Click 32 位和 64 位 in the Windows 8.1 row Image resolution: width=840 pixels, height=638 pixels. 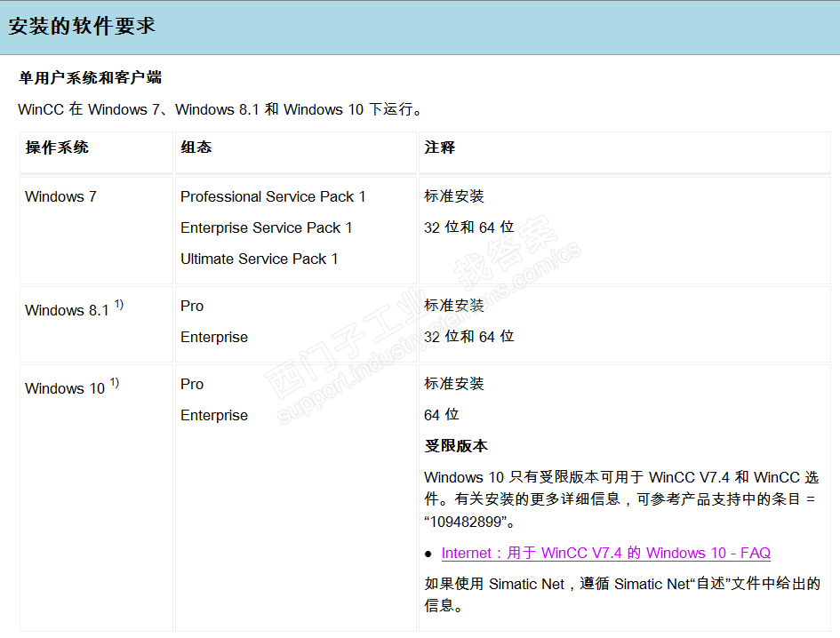coord(469,337)
